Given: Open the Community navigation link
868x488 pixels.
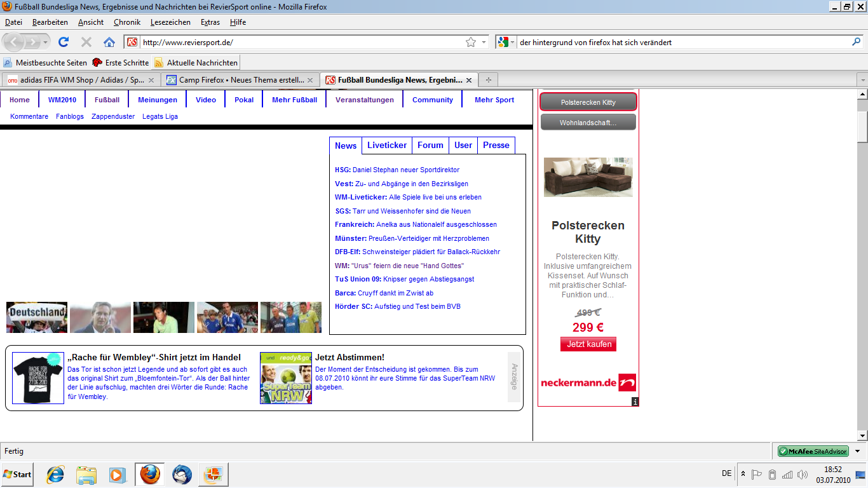Looking at the screenshot, I should 433,100.
